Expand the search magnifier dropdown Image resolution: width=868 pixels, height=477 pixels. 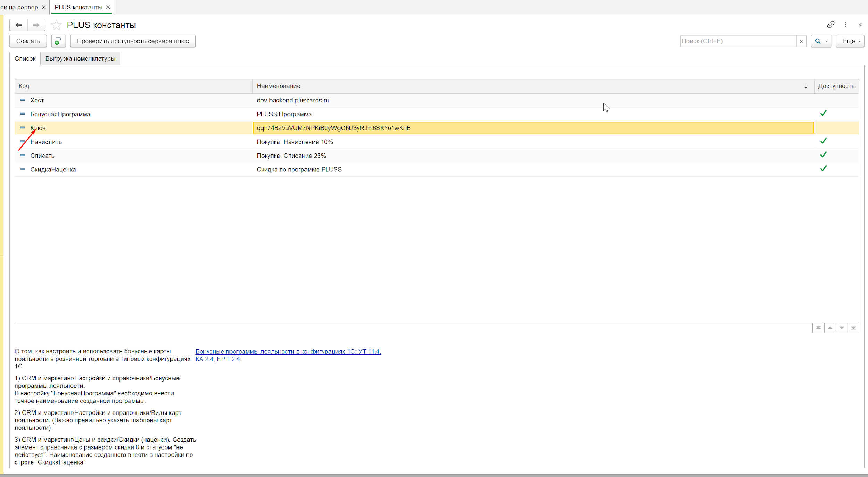pyautogui.click(x=827, y=41)
